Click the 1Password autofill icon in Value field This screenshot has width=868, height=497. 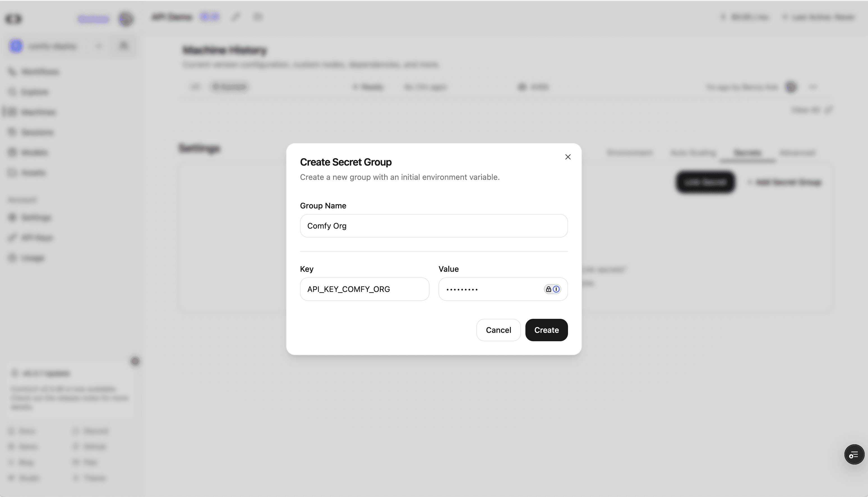(x=556, y=289)
